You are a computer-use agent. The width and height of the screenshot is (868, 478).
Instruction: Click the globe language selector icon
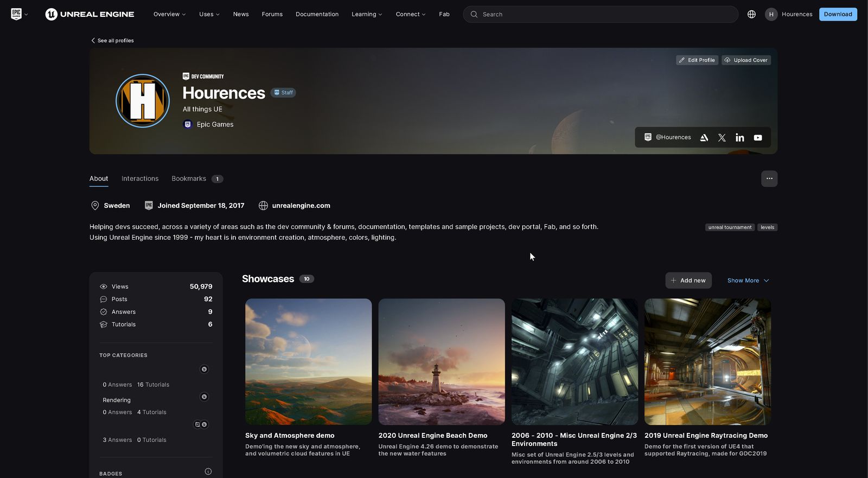751,15
